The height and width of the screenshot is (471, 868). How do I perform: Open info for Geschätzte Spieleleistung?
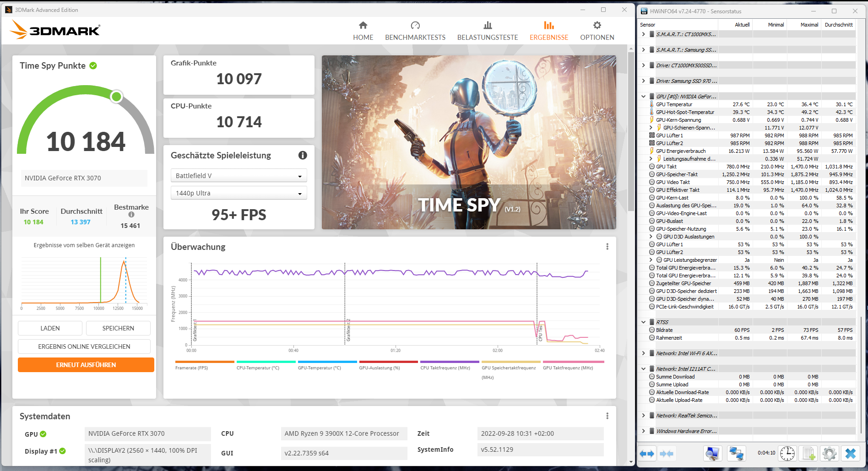303,155
